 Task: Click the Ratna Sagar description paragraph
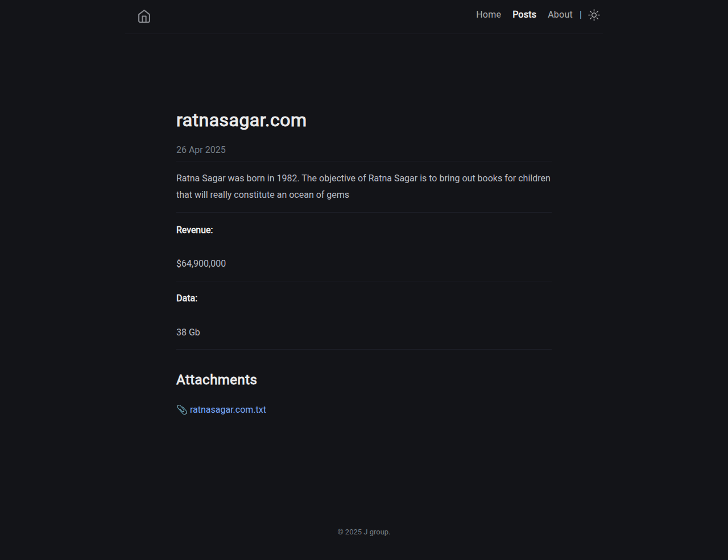coord(363,186)
